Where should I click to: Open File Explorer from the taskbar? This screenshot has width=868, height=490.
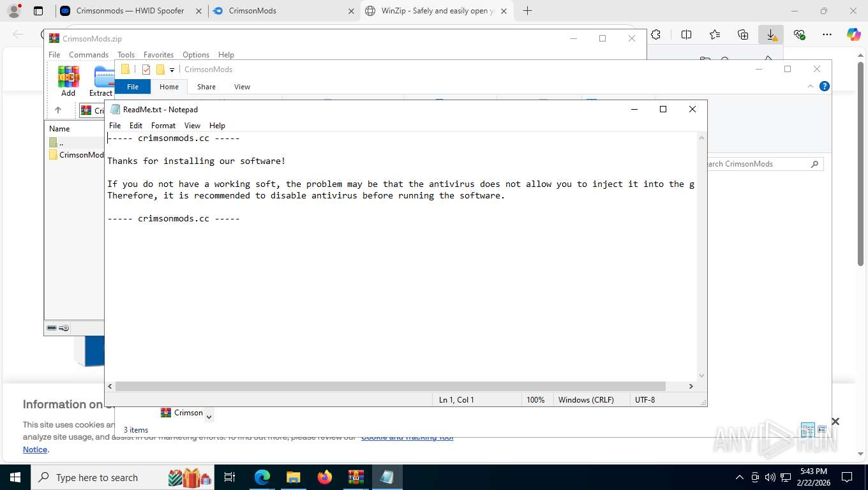point(293,477)
